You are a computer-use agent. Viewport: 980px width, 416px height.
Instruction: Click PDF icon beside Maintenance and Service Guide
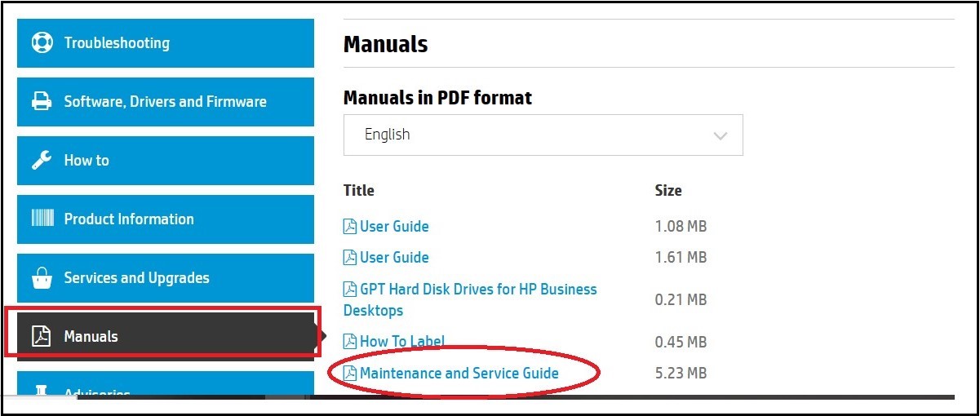coord(350,374)
